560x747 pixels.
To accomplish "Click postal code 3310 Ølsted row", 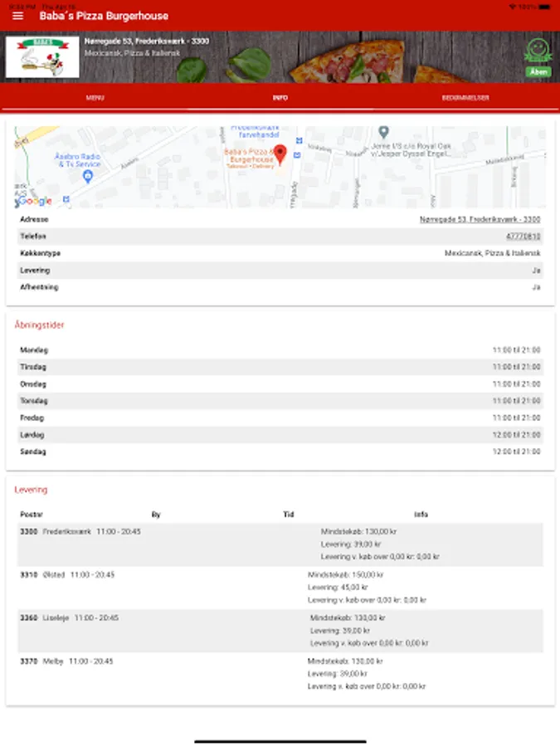I will tap(280, 588).
